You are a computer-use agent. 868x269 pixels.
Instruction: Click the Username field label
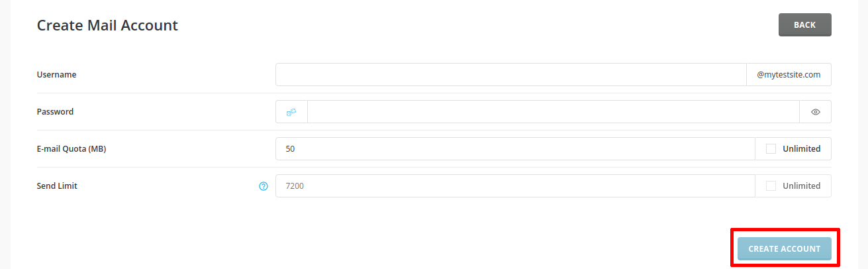pyautogui.click(x=56, y=75)
